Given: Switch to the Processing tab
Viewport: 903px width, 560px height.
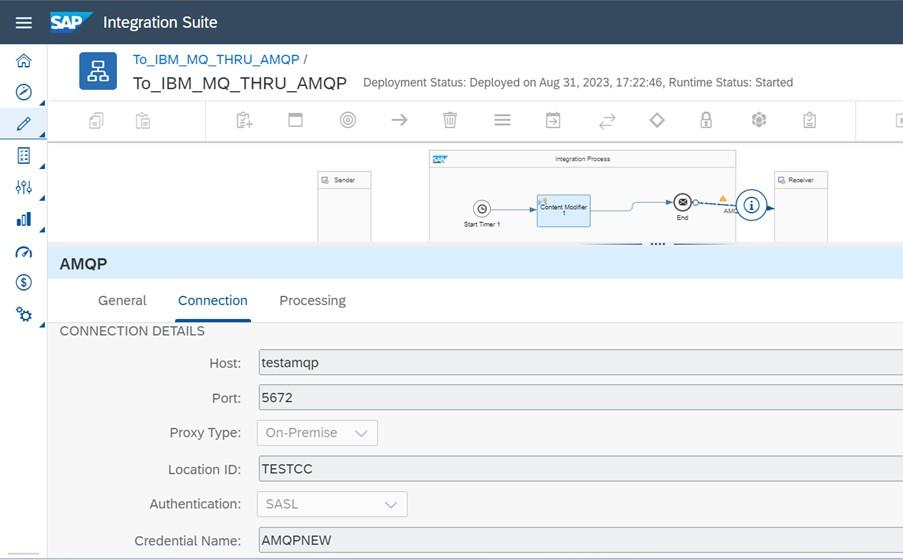Looking at the screenshot, I should 313,301.
